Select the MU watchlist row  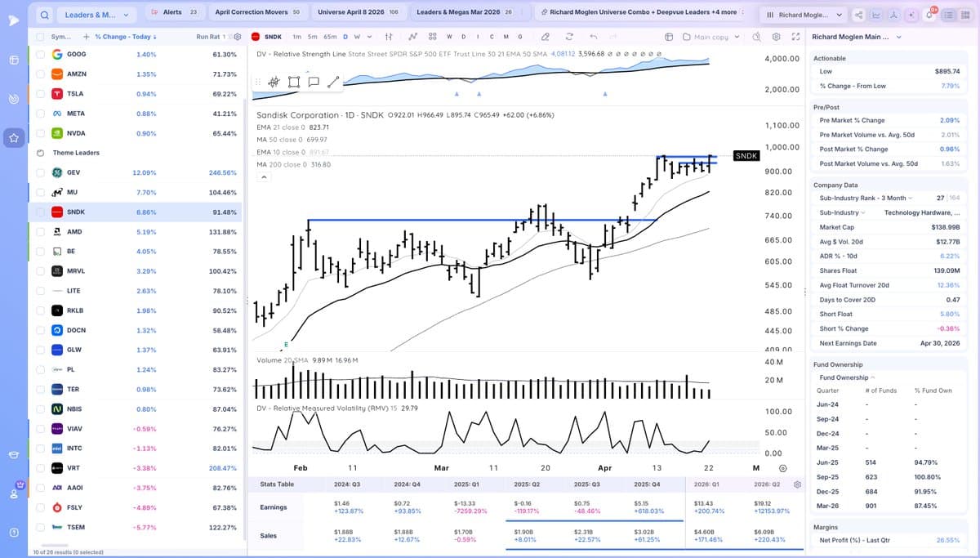[136, 192]
